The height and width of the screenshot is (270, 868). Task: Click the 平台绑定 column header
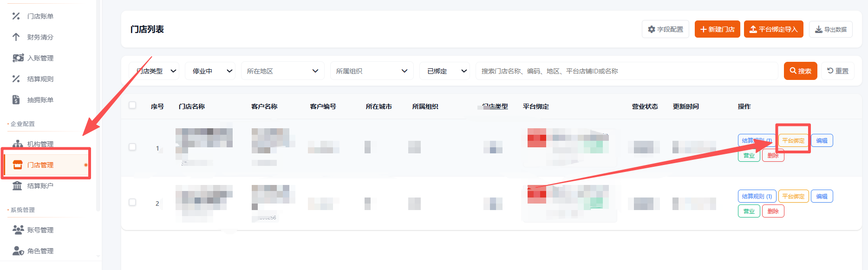(536, 106)
